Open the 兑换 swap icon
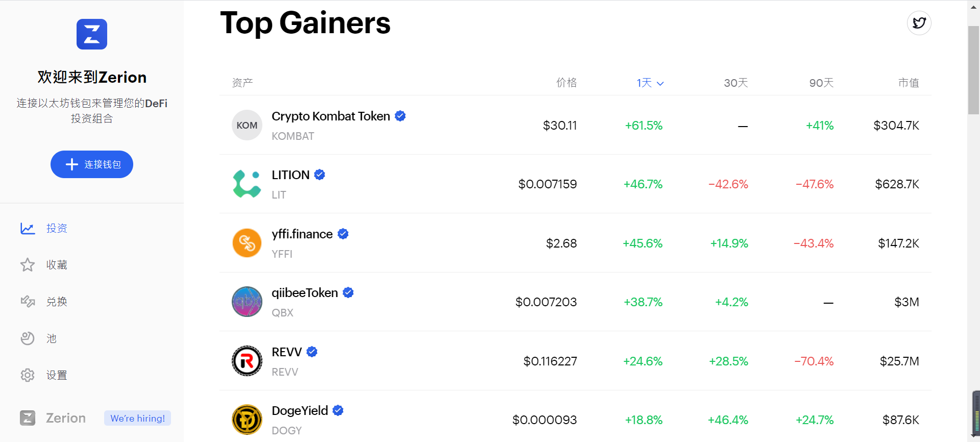This screenshot has height=442, width=980. (28, 302)
